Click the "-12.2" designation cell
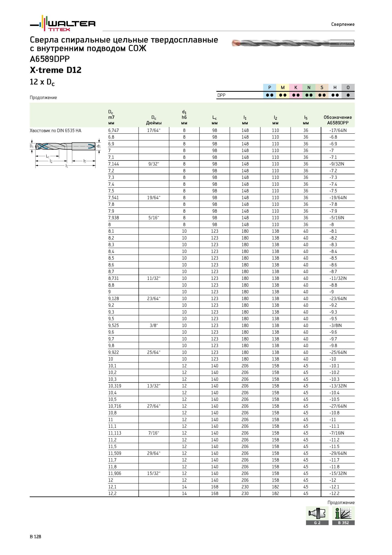Image resolution: width=392 pixels, height=555 pixels. click(334, 494)
